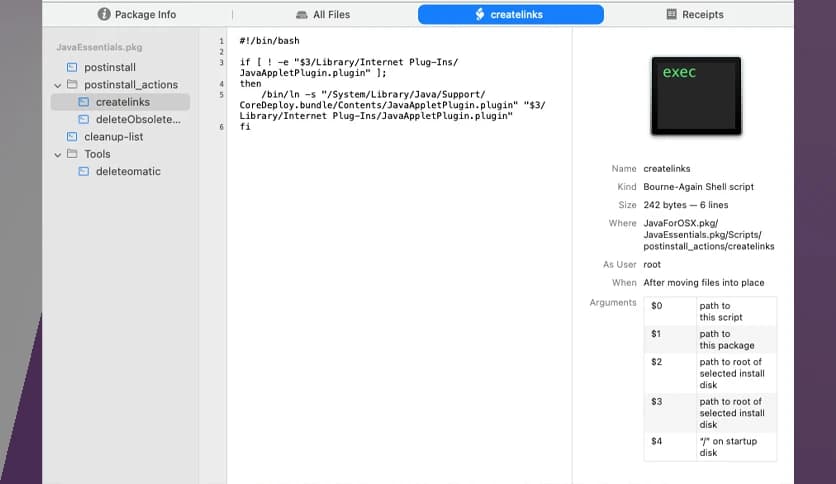Screen dimensions: 836x484
Task: Select createlinks in the sidebar tree
Action: 120,102
